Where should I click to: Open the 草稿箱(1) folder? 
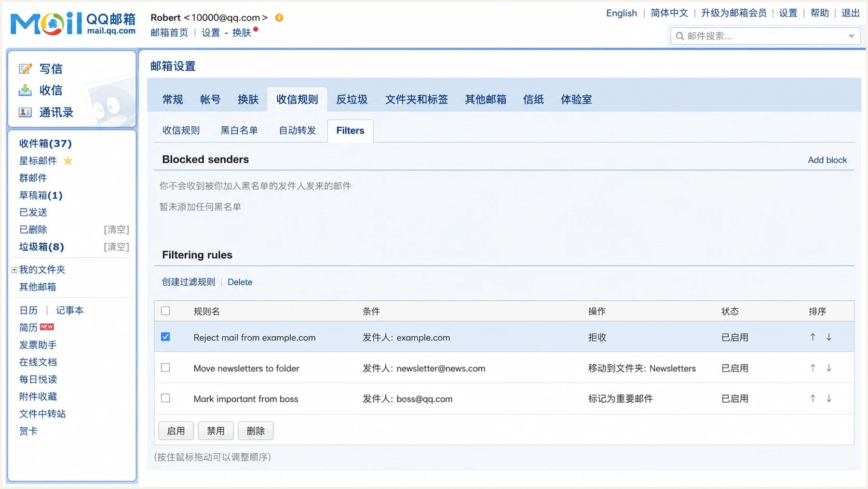pyautogui.click(x=41, y=195)
